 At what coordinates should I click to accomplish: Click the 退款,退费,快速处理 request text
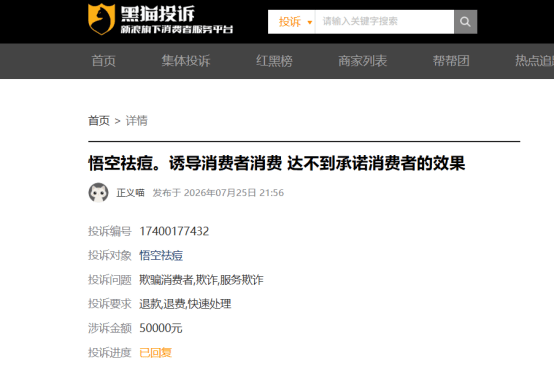pyautogui.click(x=185, y=304)
